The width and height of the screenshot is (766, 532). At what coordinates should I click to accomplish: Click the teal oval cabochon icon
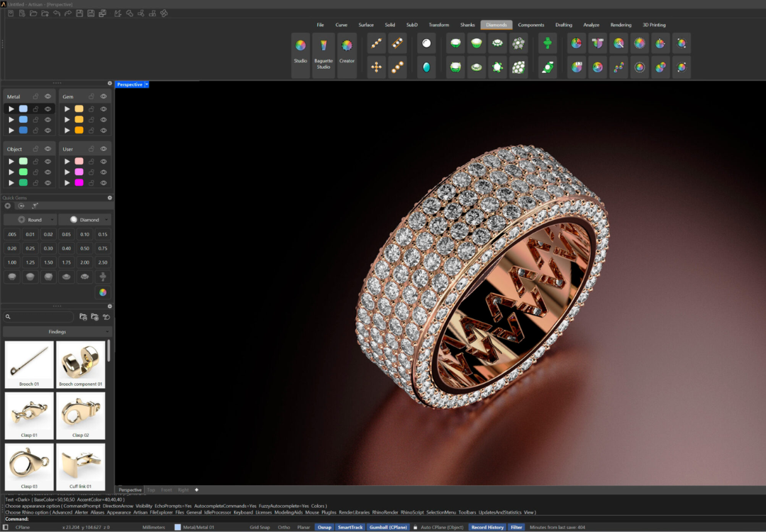click(x=426, y=67)
